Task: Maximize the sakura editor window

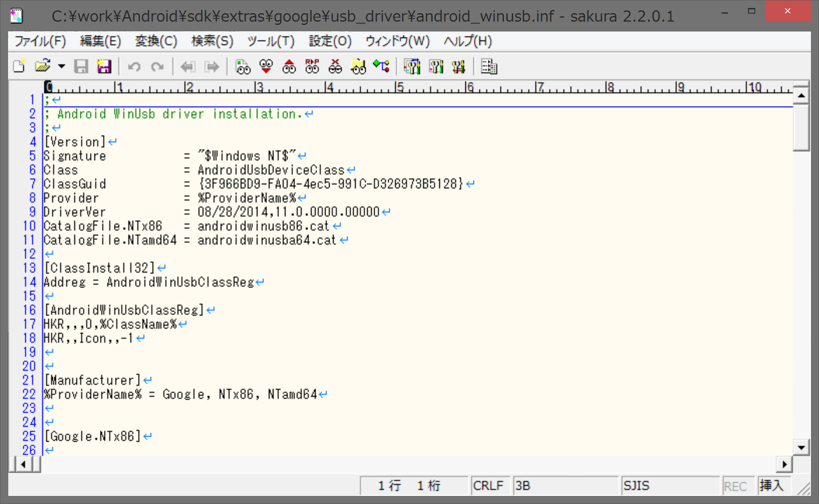Action: click(751, 12)
